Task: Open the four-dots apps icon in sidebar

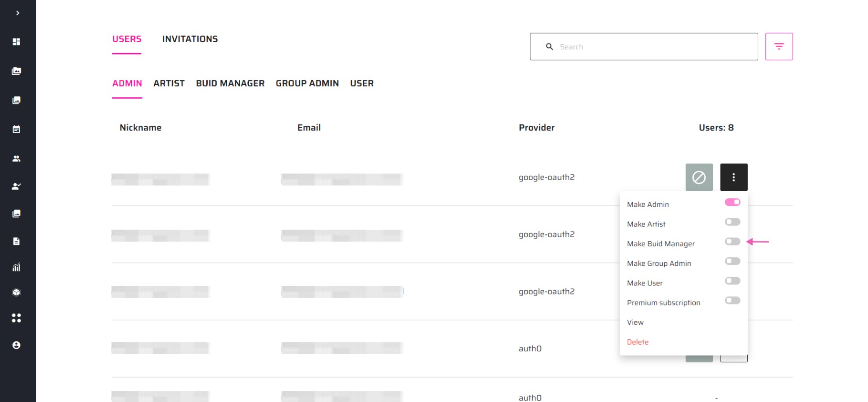Action: pyautogui.click(x=16, y=318)
